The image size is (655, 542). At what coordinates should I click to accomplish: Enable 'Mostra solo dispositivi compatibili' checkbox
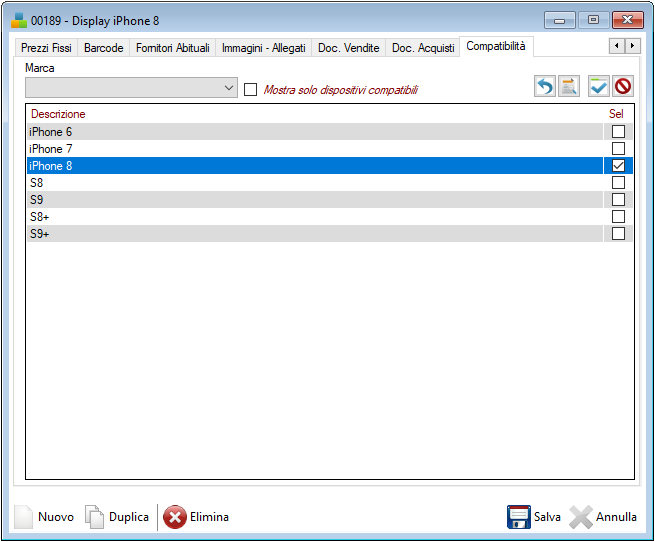pos(251,90)
